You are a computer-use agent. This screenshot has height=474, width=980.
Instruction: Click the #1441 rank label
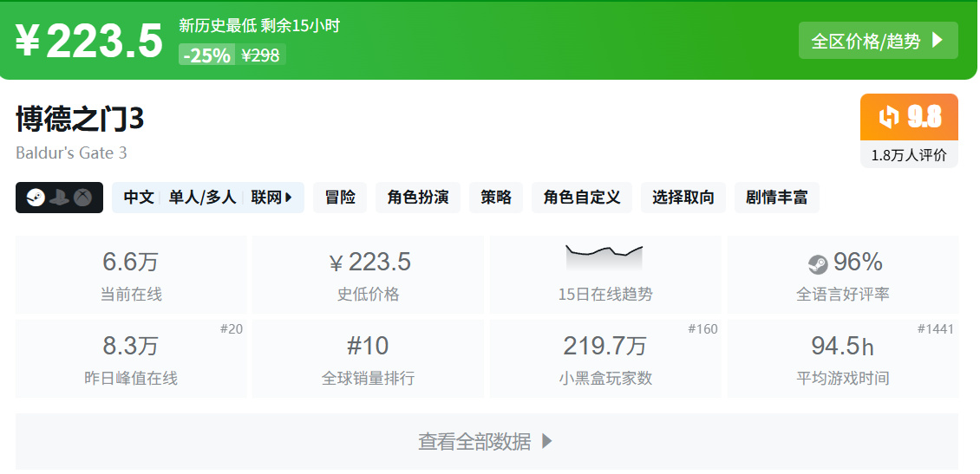[936, 328]
